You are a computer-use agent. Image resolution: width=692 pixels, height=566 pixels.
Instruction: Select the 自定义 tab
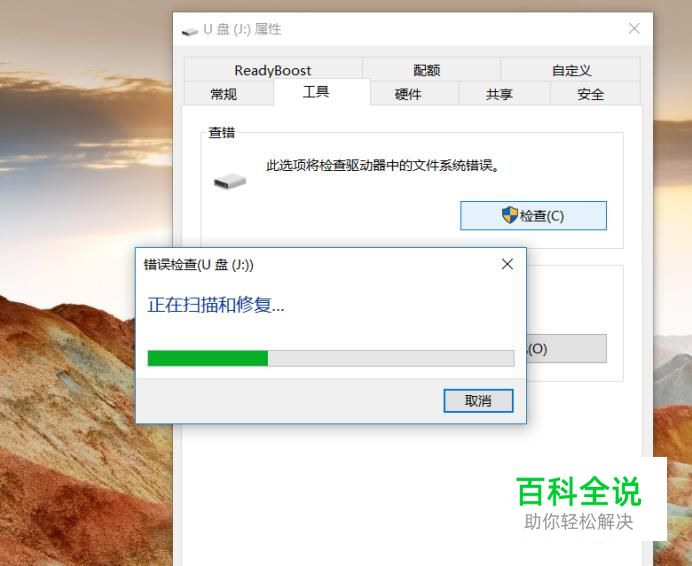pos(571,70)
